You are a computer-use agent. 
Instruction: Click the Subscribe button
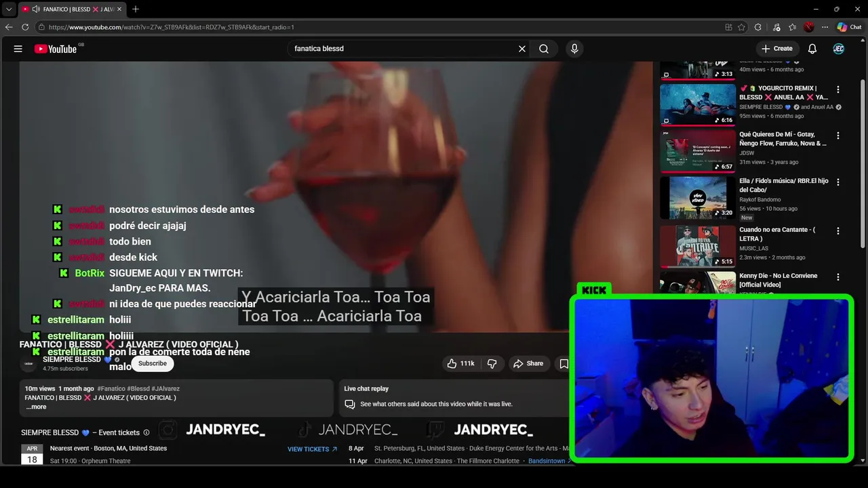(x=153, y=363)
